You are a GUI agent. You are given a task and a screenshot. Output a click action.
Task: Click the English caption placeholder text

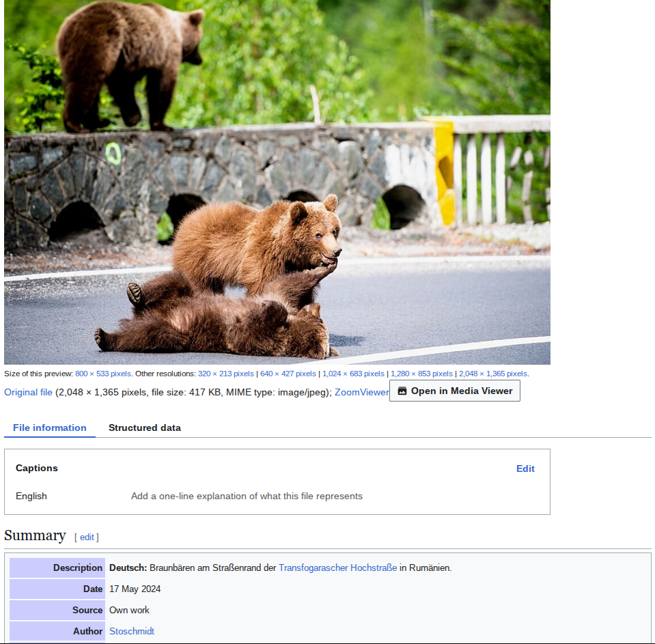(x=247, y=496)
